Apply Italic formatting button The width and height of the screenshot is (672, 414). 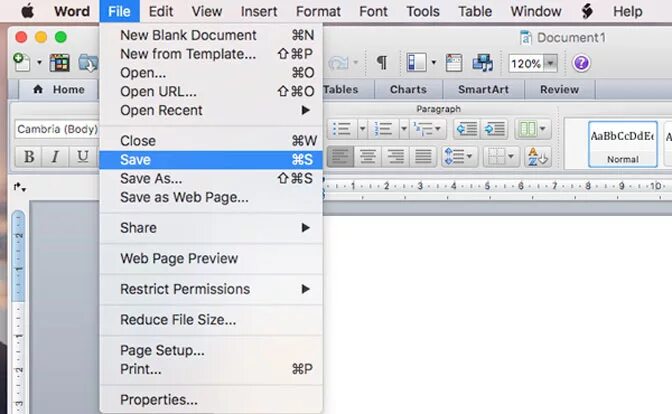(55, 157)
